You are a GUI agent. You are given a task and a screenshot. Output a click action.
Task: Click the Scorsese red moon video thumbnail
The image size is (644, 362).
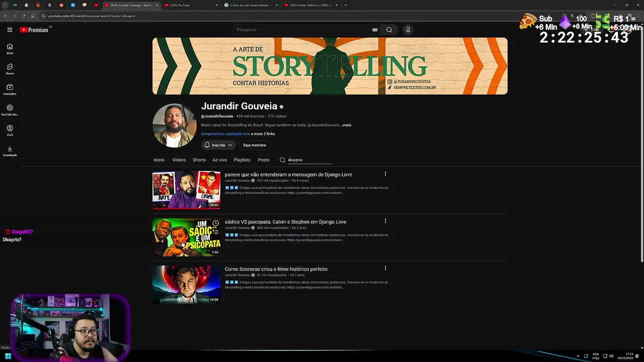pos(187,285)
